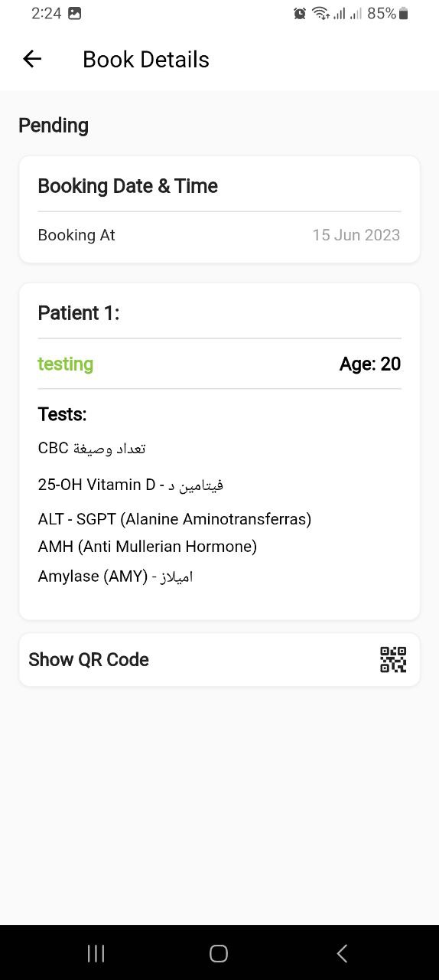Select the ALT - SGPT test entry
Viewport: 439px width, 980px height.
click(174, 519)
